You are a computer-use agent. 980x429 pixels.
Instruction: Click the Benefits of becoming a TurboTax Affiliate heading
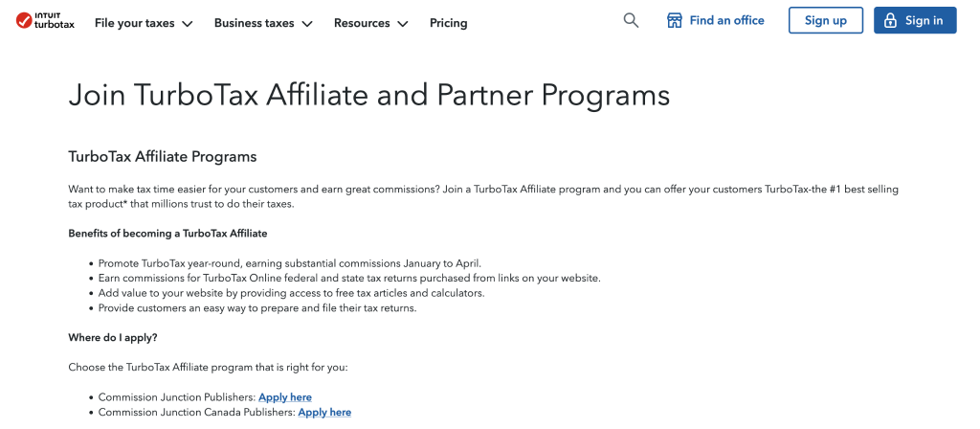(x=167, y=234)
